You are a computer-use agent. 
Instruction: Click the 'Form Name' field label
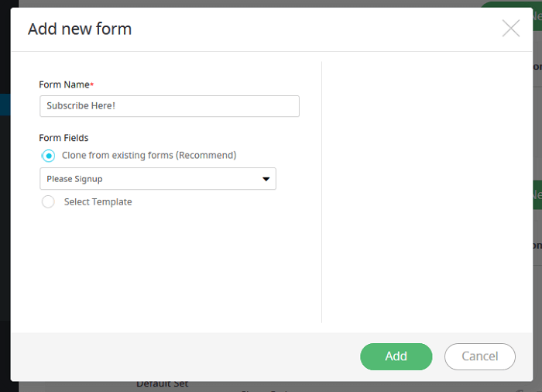pos(64,84)
